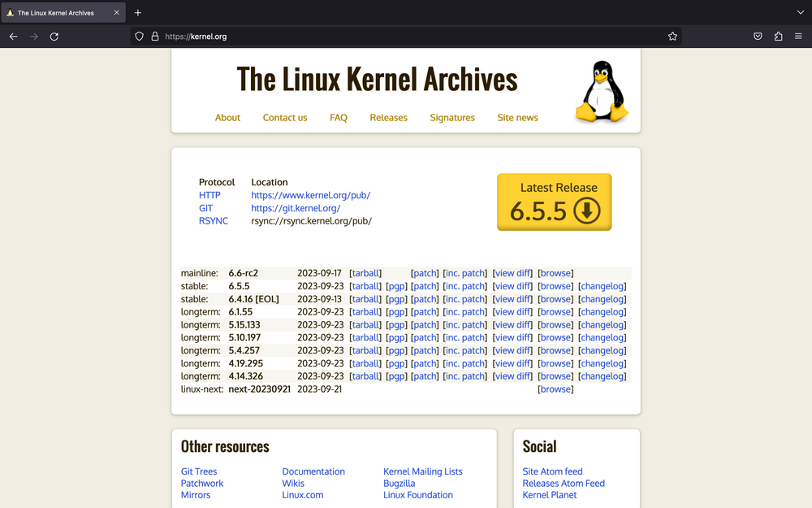Screen dimensions: 812x508
Task: Click the Tux penguin logo
Action: pos(602,89)
